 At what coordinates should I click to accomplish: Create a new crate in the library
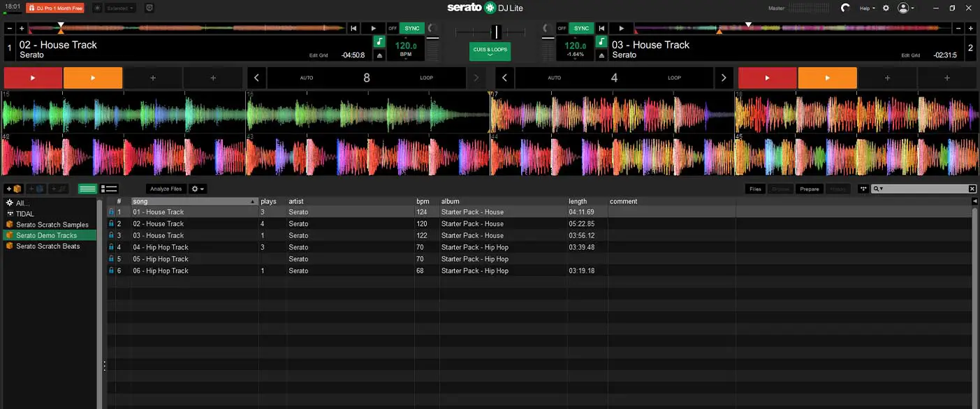pos(13,189)
